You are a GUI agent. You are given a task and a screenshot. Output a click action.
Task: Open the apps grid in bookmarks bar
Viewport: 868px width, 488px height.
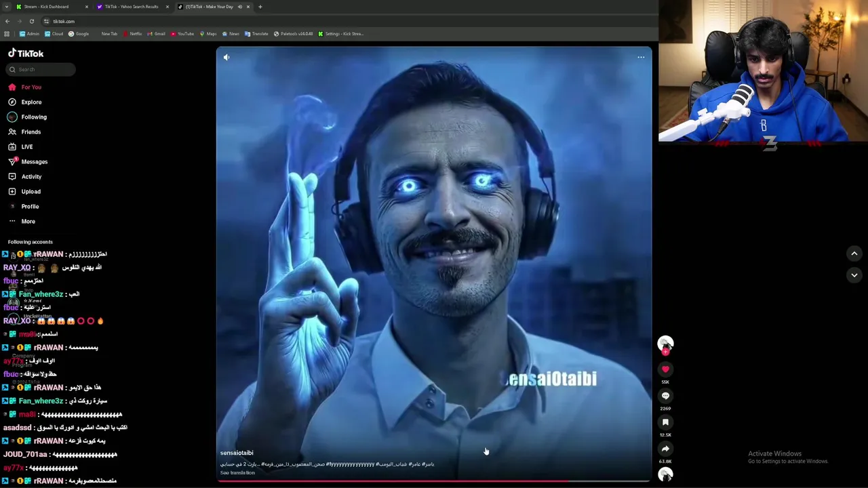[x=7, y=34]
